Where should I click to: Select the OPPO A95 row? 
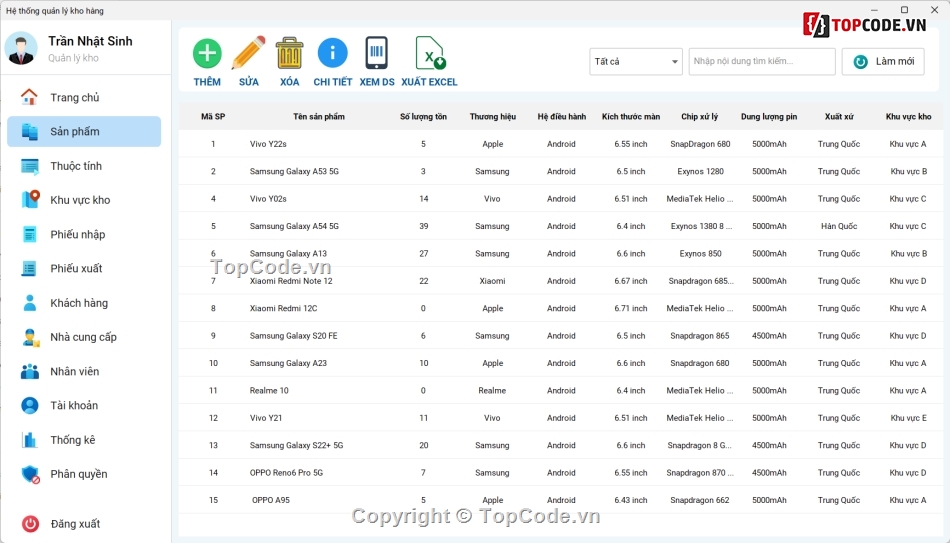click(560, 500)
